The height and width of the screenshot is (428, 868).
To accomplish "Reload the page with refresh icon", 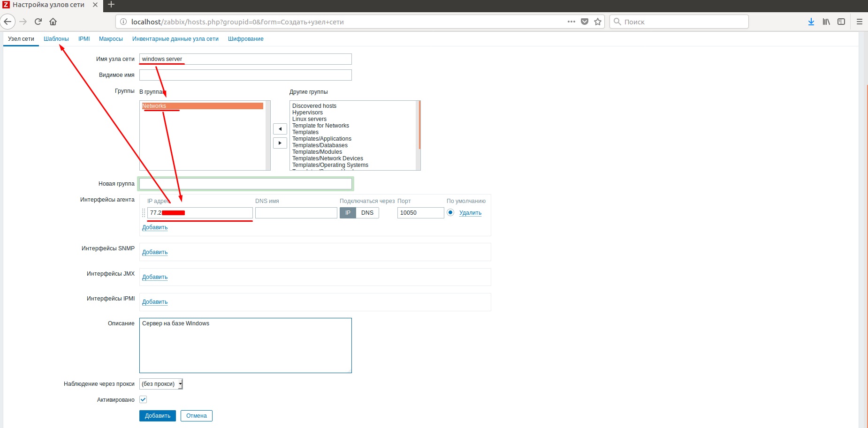I will point(38,22).
